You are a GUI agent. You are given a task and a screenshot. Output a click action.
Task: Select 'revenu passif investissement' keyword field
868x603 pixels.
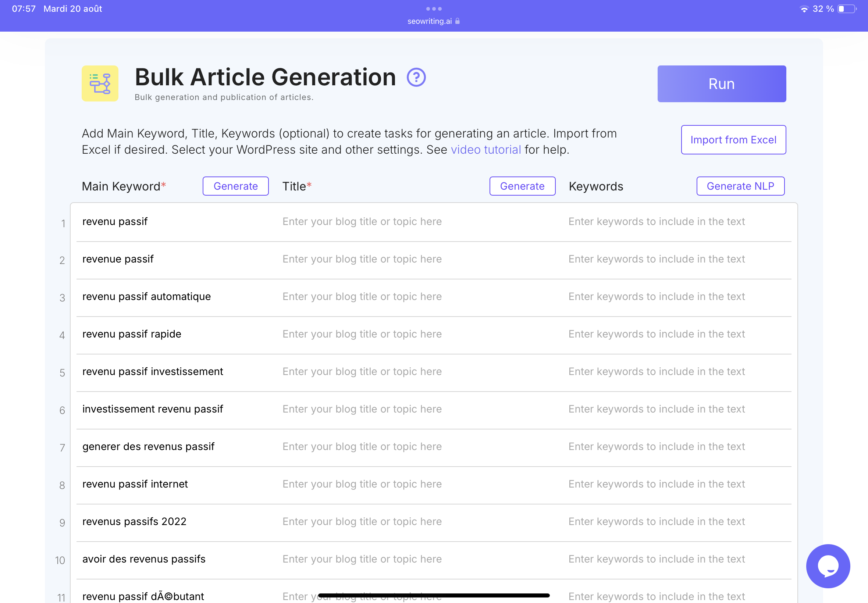tap(176, 371)
